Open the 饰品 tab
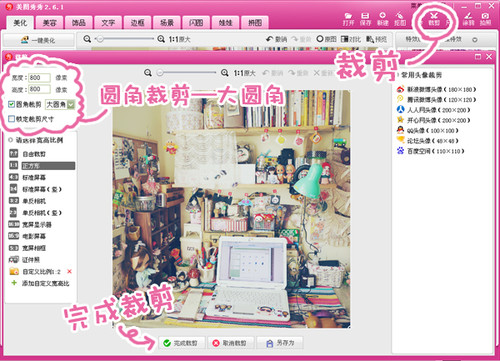This screenshot has width=500, height=361. 79,23
